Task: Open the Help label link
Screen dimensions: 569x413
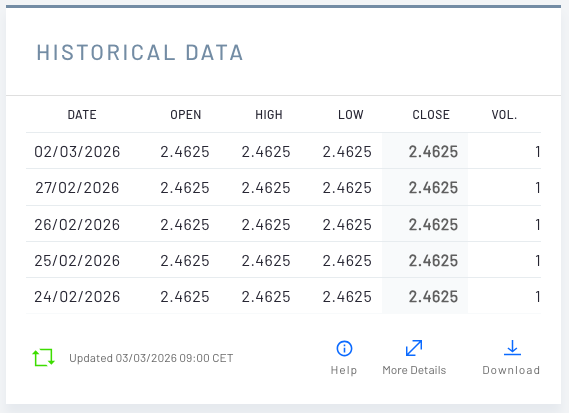Action: point(344,370)
